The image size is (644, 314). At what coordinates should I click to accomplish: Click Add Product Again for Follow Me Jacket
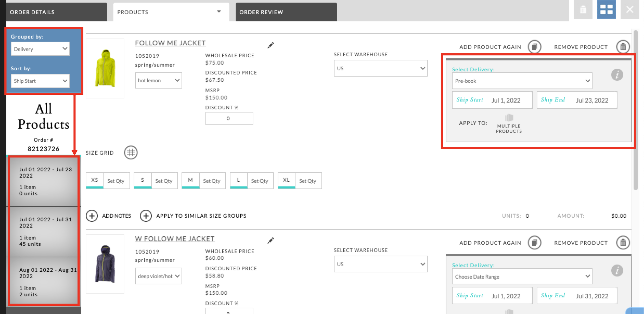pyautogui.click(x=534, y=47)
